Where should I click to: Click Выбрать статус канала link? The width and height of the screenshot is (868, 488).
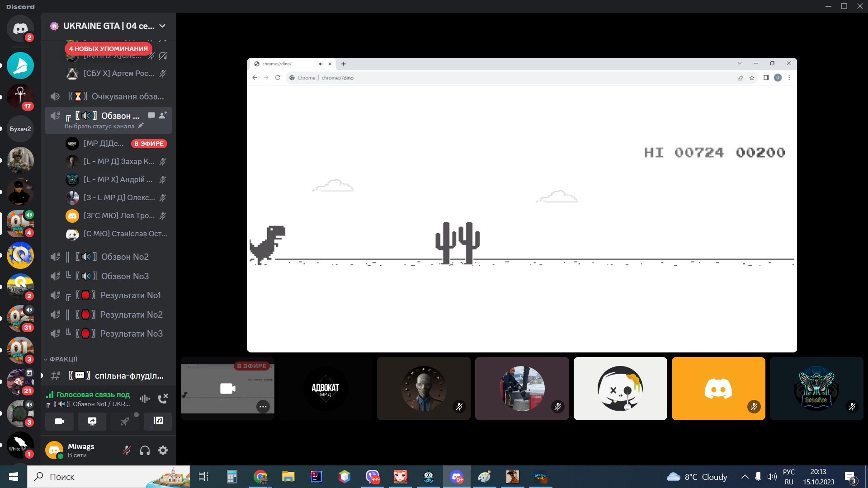(x=99, y=127)
